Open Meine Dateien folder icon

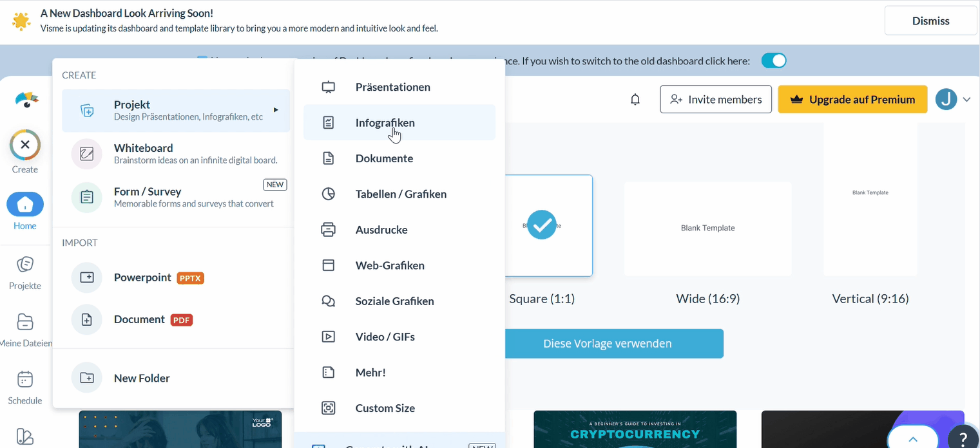pyautogui.click(x=25, y=322)
